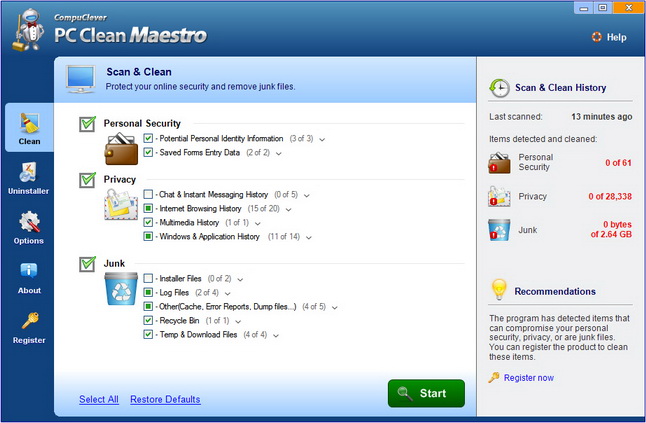Toggle the Junk group checkbox

click(x=87, y=264)
